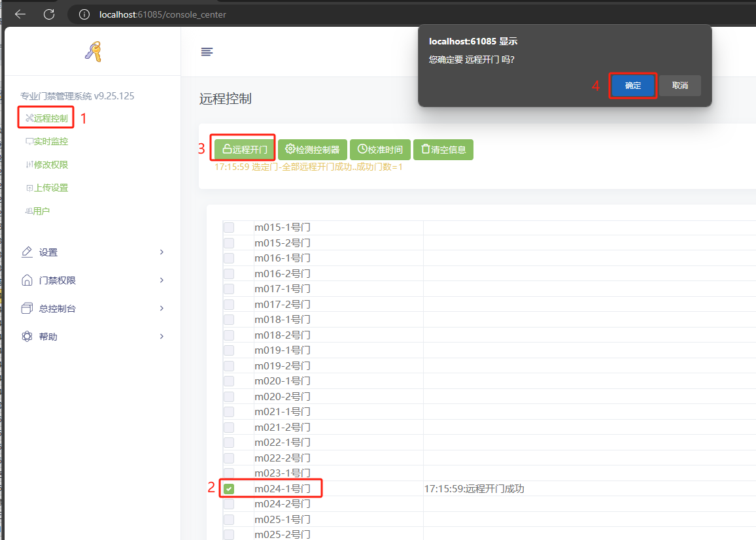Image resolution: width=756 pixels, height=540 pixels.
Task: Click the m025-2号门 row label
Action: [x=283, y=534]
